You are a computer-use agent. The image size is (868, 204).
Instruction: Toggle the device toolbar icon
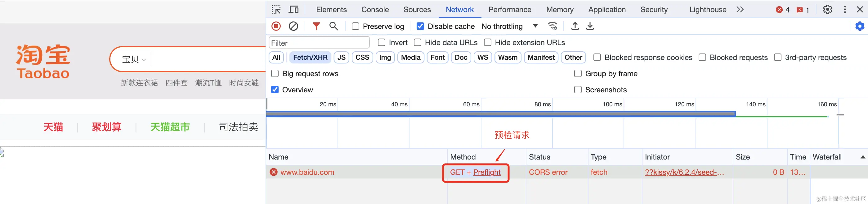[293, 9]
